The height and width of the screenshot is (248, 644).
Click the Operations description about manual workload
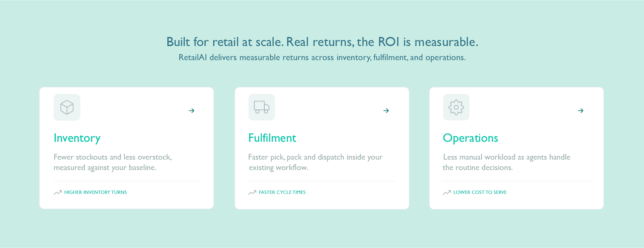[x=506, y=162]
